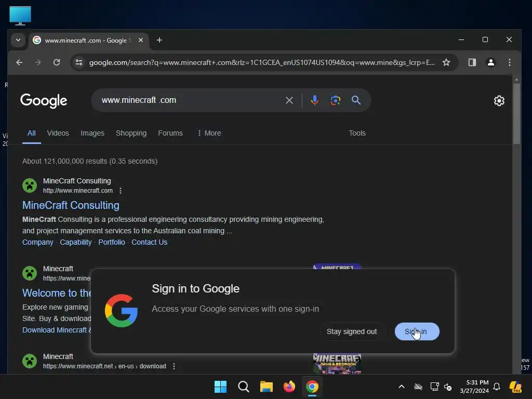Bookmark this page with the star icon
The width and height of the screenshot is (532, 399).
click(446, 62)
